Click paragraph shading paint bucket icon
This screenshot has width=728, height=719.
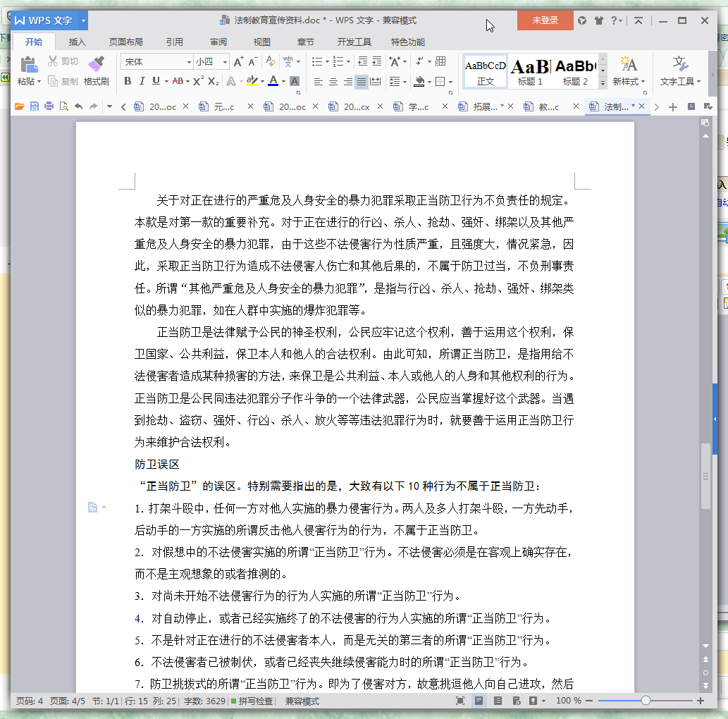(419, 82)
